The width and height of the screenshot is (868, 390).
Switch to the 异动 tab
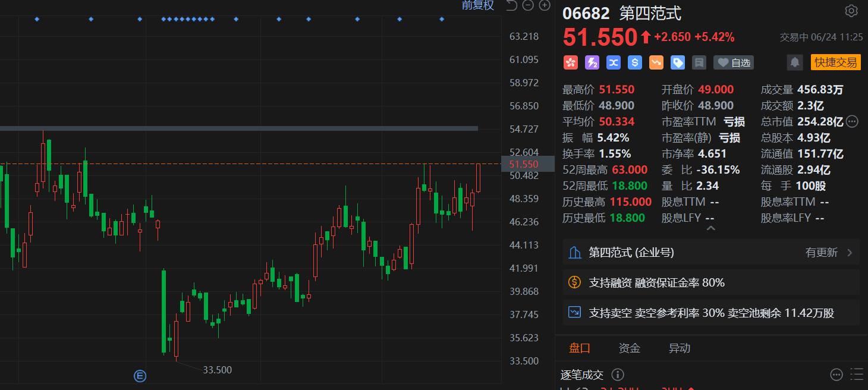pos(680,348)
